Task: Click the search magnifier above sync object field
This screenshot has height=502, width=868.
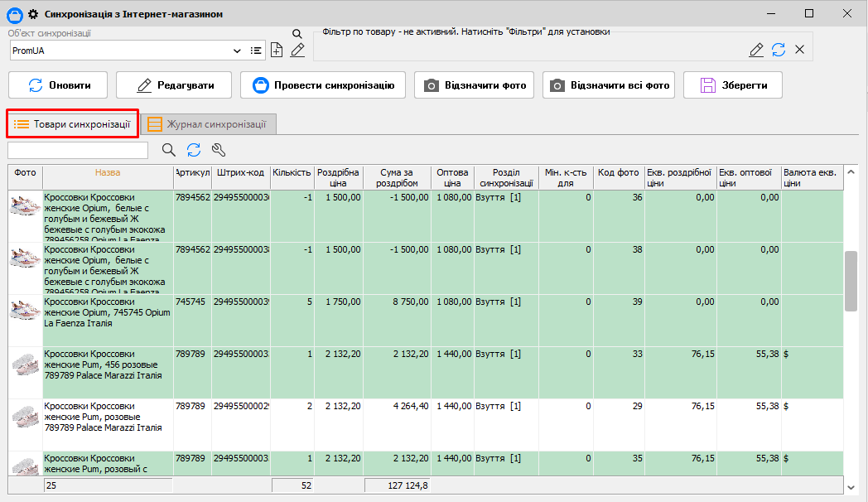Action: pyautogui.click(x=297, y=34)
